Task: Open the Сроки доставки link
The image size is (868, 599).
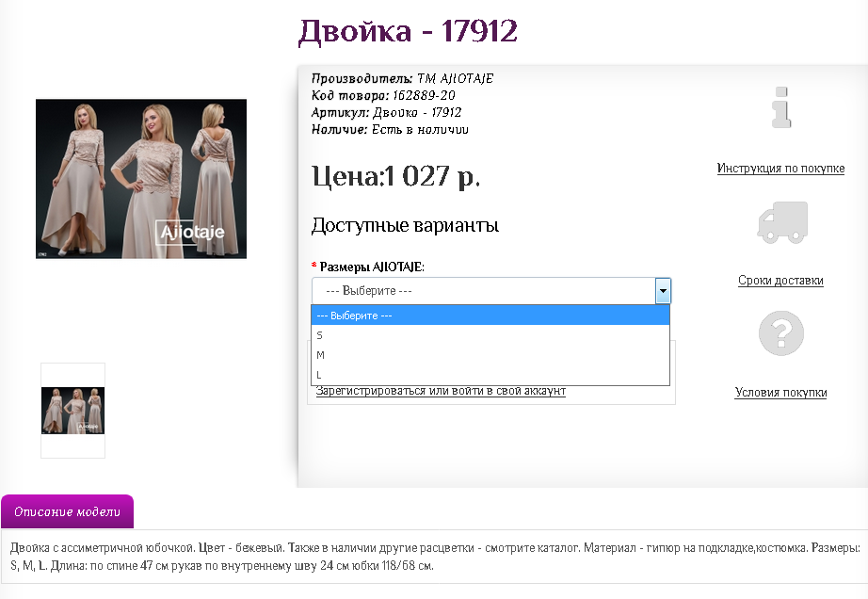Action: 780,280
